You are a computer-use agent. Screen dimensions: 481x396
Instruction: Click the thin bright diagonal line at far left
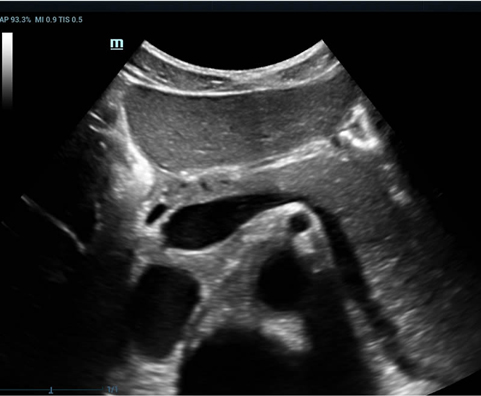(53, 223)
